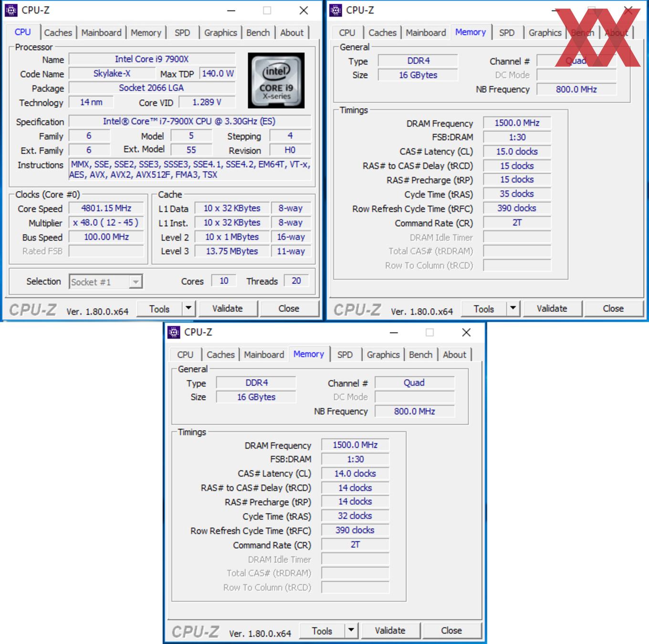Minimize the bottom CPU-Z window

click(394, 332)
